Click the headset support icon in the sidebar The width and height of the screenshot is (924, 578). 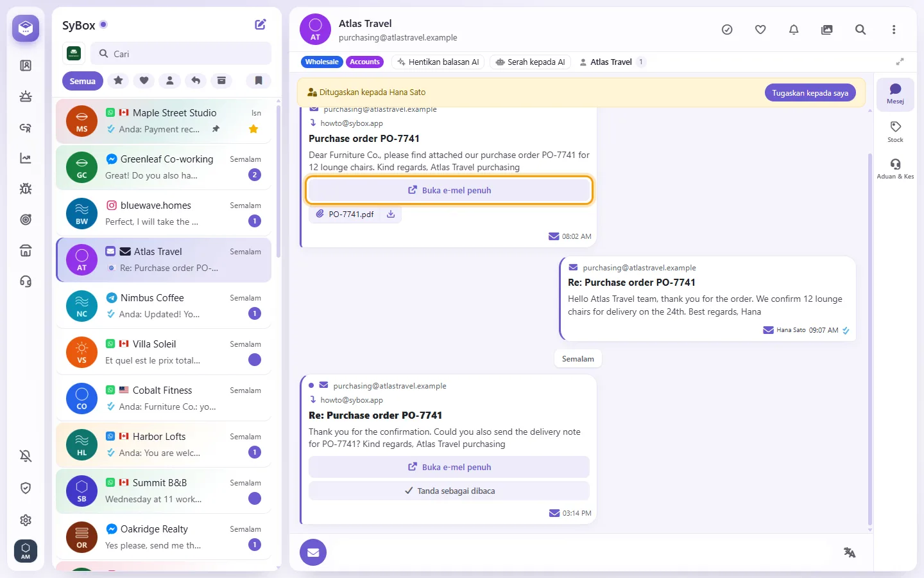point(26,281)
